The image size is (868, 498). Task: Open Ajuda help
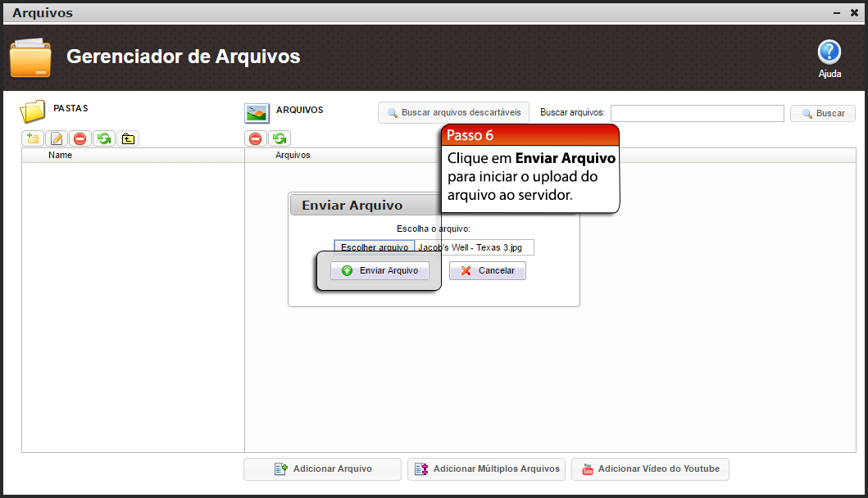(829, 55)
